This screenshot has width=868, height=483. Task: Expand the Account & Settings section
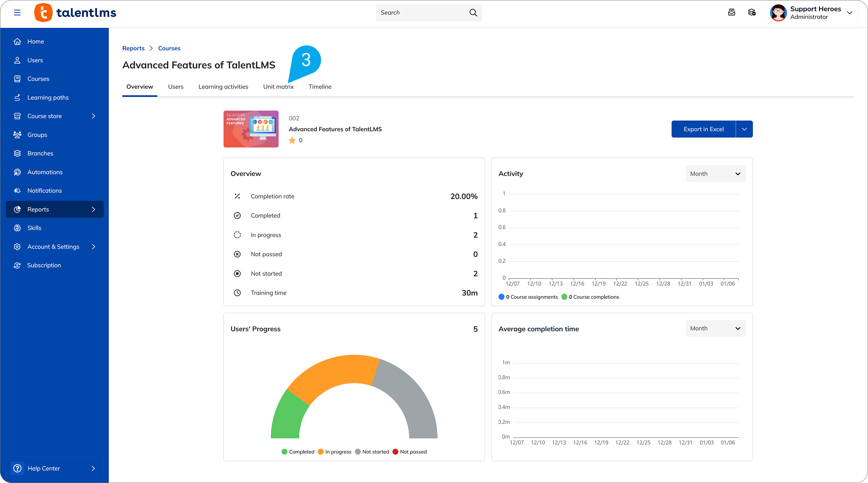53,246
